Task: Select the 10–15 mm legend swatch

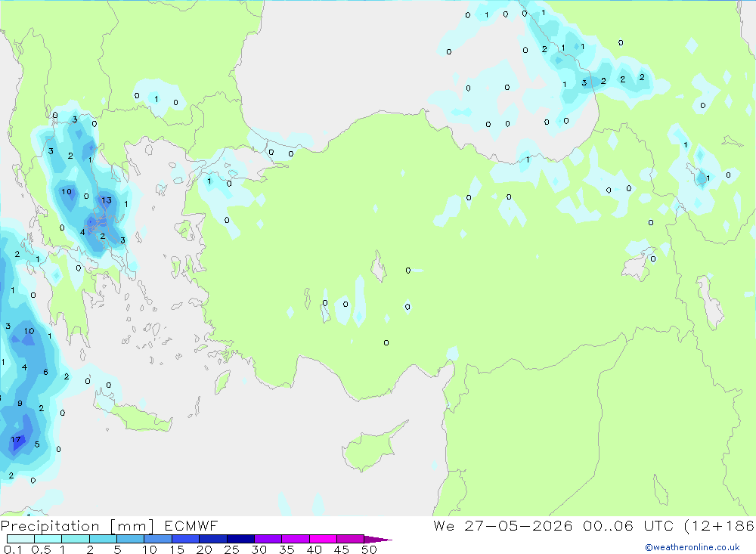Action: 158,539
